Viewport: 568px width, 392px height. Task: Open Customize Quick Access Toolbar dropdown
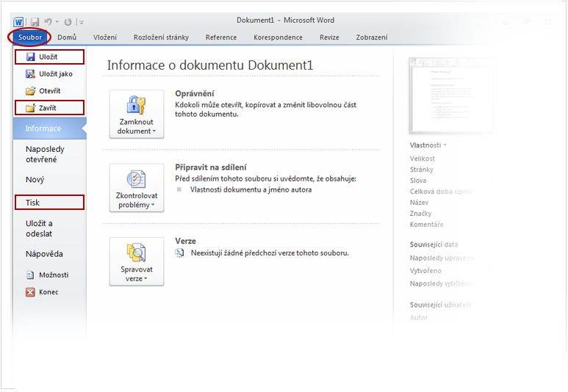tap(82, 23)
